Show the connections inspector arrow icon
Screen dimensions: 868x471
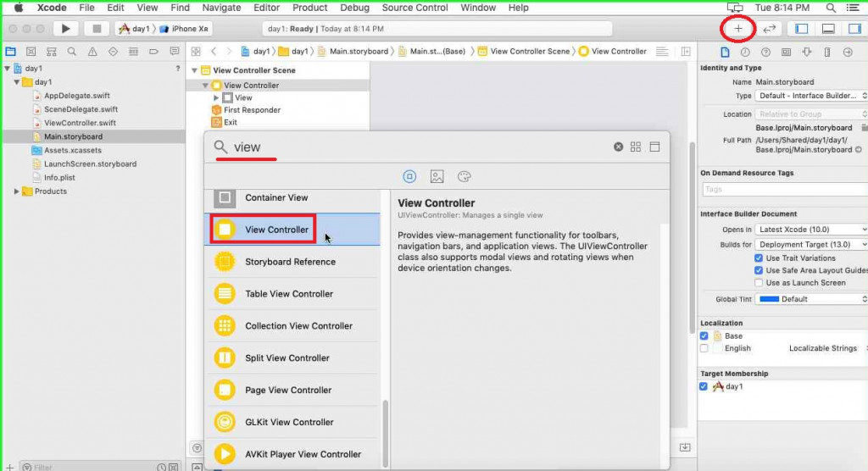pyautogui.click(x=848, y=52)
